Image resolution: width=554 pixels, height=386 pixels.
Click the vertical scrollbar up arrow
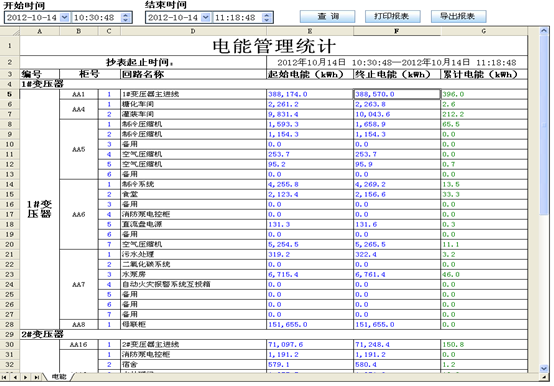(544, 31)
